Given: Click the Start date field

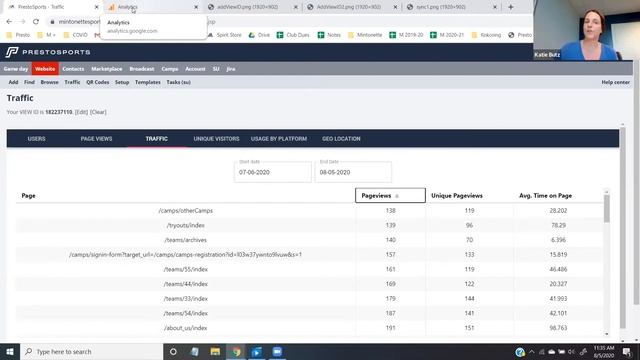Looking at the screenshot, I should 273,172.
